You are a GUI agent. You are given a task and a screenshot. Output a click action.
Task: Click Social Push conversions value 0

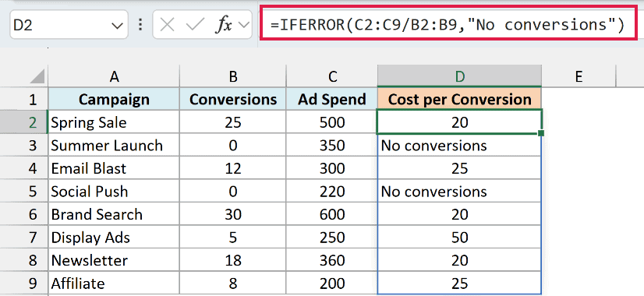(233, 192)
